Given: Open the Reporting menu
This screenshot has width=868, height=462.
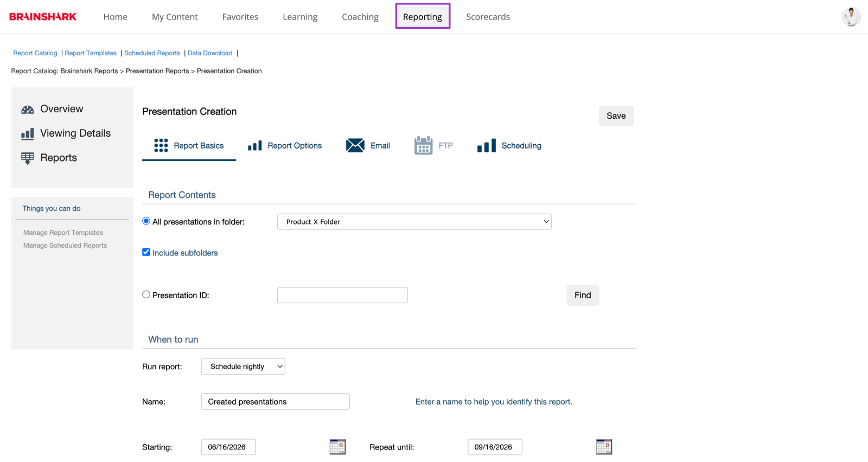Looking at the screenshot, I should (423, 17).
